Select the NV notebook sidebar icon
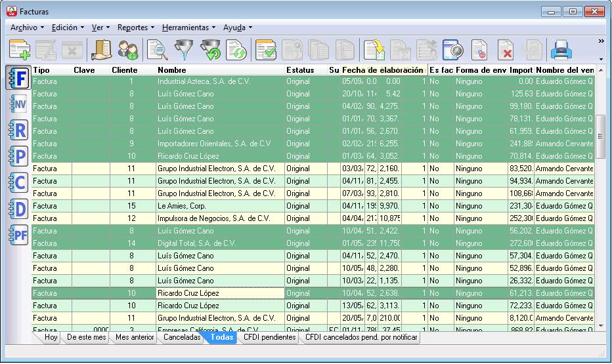This screenshot has width=612, height=364. coord(18,104)
